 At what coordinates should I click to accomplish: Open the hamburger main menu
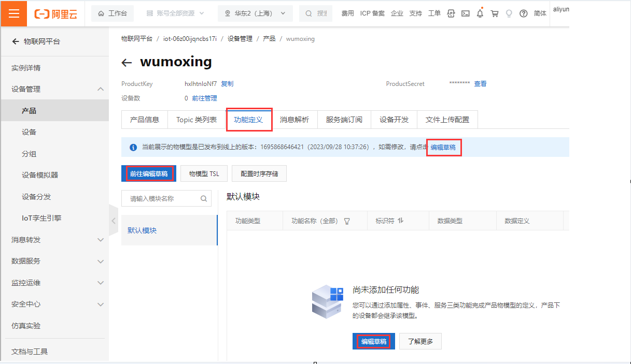pos(14,13)
